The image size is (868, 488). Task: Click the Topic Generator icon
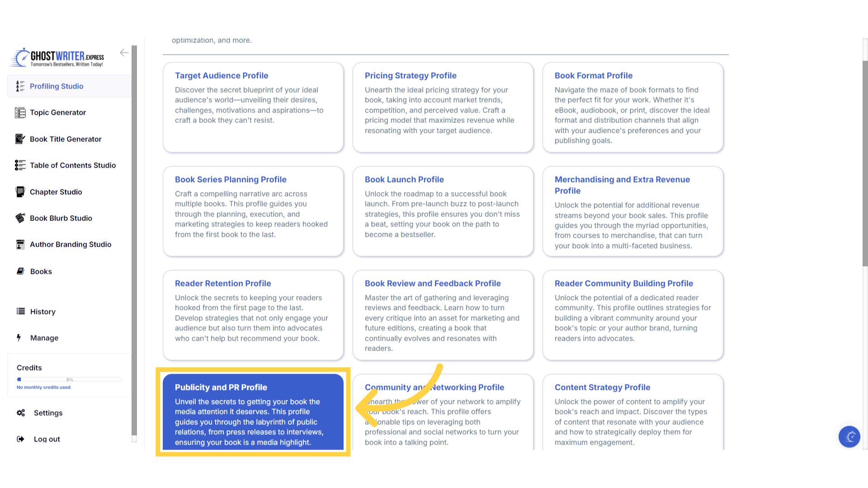(20, 113)
